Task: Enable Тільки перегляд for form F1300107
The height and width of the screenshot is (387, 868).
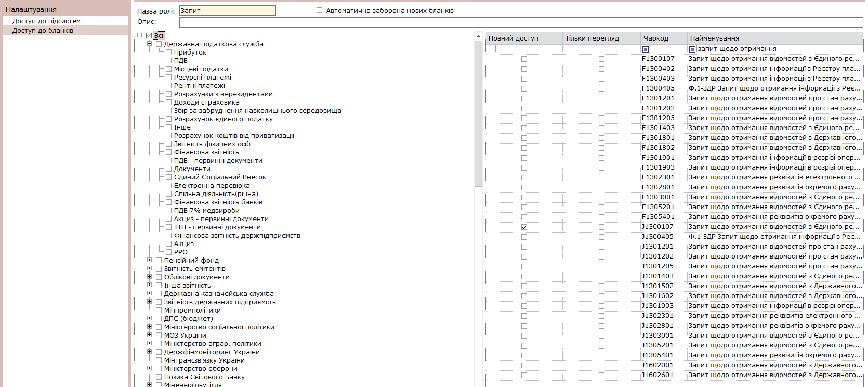Action: pyautogui.click(x=601, y=59)
